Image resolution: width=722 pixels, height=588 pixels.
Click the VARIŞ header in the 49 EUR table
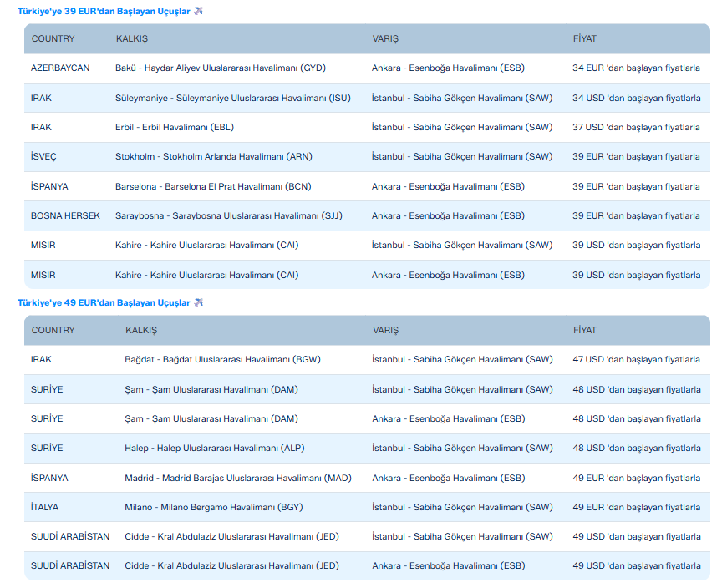pos(385,331)
